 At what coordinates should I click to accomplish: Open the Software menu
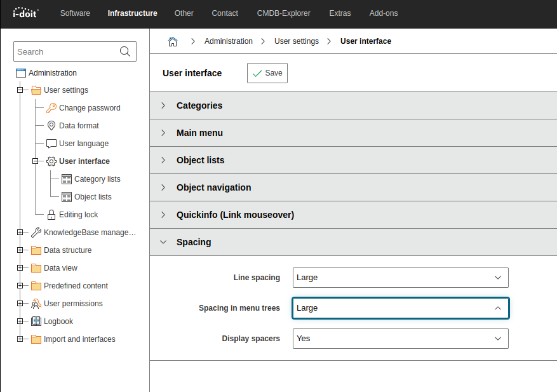[x=75, y=13]
